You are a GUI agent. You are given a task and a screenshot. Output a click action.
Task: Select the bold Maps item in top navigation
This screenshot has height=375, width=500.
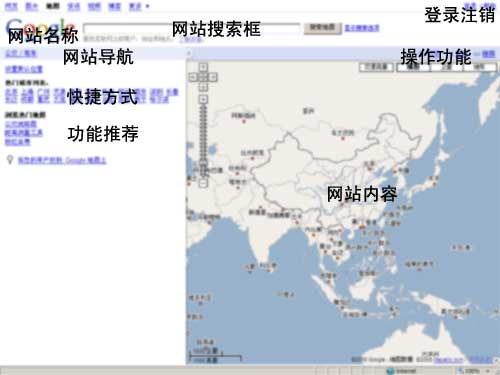53,6
